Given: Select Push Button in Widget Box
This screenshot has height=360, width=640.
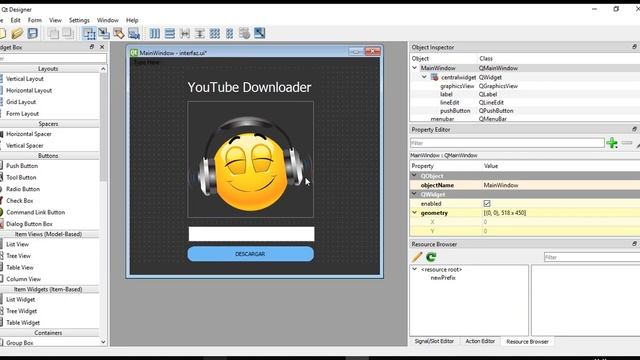Looking at the screenshot, I should pos(22,166).
